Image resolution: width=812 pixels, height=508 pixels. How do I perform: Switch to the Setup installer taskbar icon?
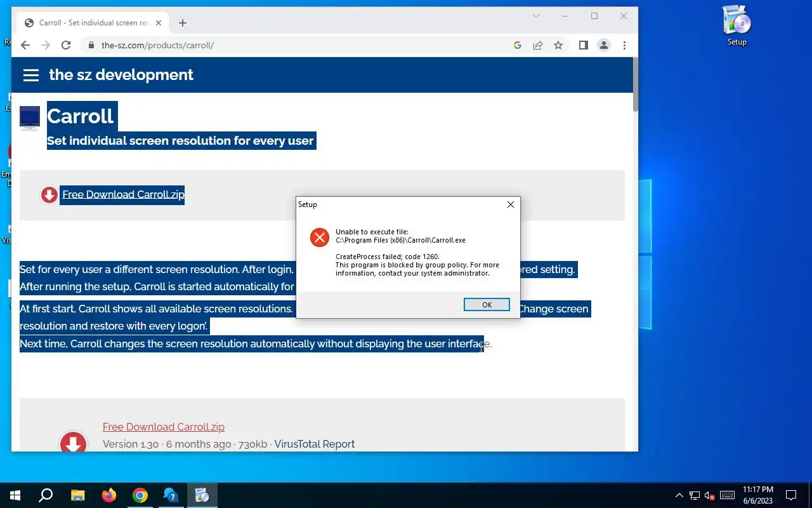202,495
